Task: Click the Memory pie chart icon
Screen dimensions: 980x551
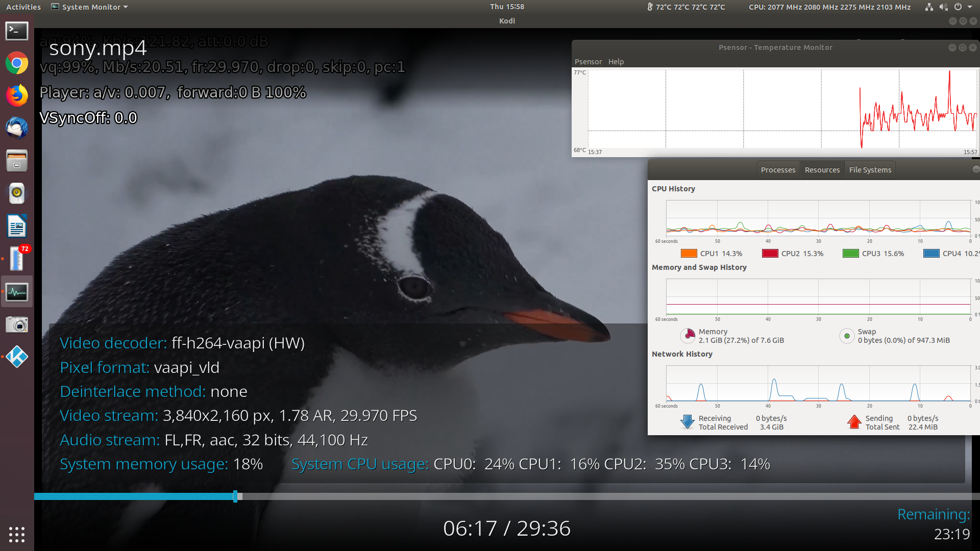Action: pos(689,336)
